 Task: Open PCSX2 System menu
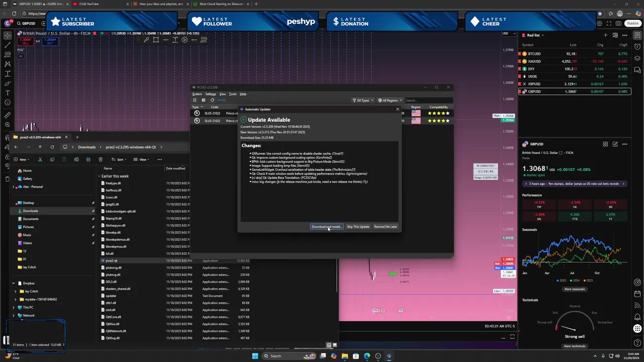point(197,94)
